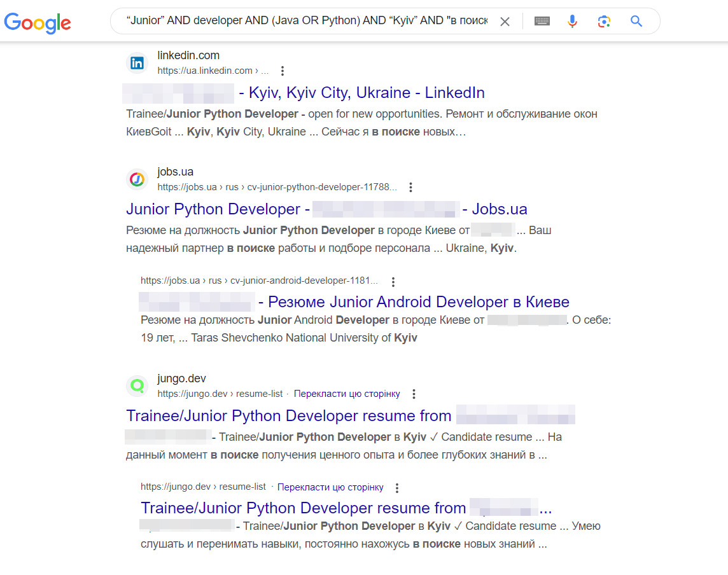Image resolution: width=728 pixels, height=575 pixels.
Task: Open more options for first jungo.dev result
Action: (414, 394)
